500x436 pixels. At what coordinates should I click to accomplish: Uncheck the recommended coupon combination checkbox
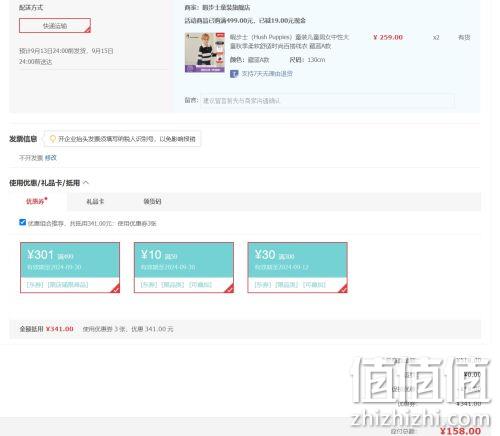[22, 222]
